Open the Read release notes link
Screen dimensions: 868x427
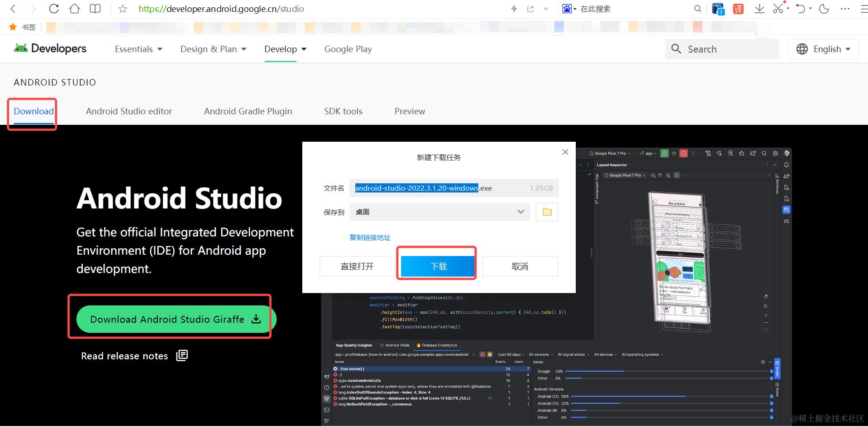point(124,356)
